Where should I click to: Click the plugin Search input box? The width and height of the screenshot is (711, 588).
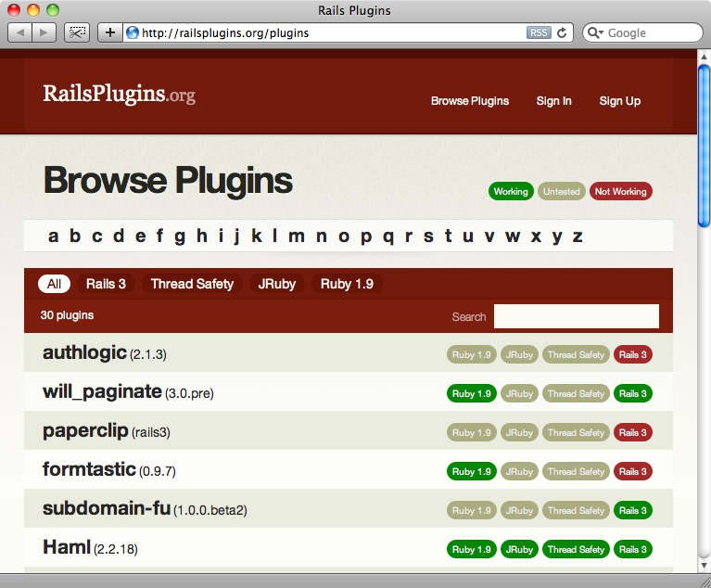tap(576, 316)
